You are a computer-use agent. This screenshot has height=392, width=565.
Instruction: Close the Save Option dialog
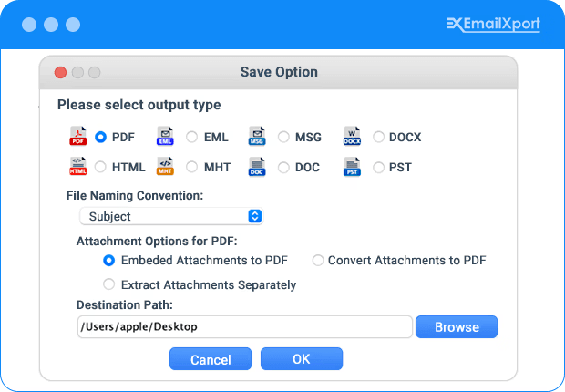(x=60, y=73)
